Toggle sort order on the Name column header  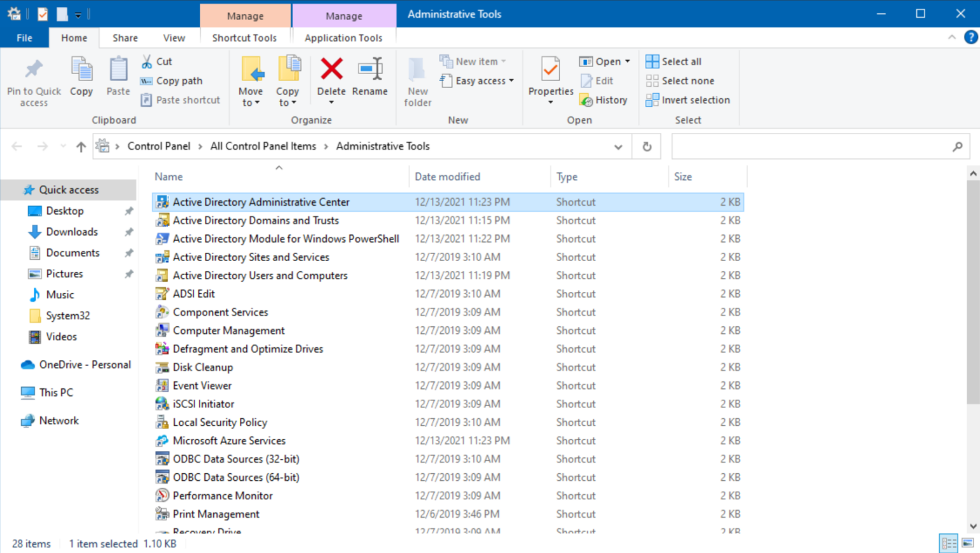point(168,176)
